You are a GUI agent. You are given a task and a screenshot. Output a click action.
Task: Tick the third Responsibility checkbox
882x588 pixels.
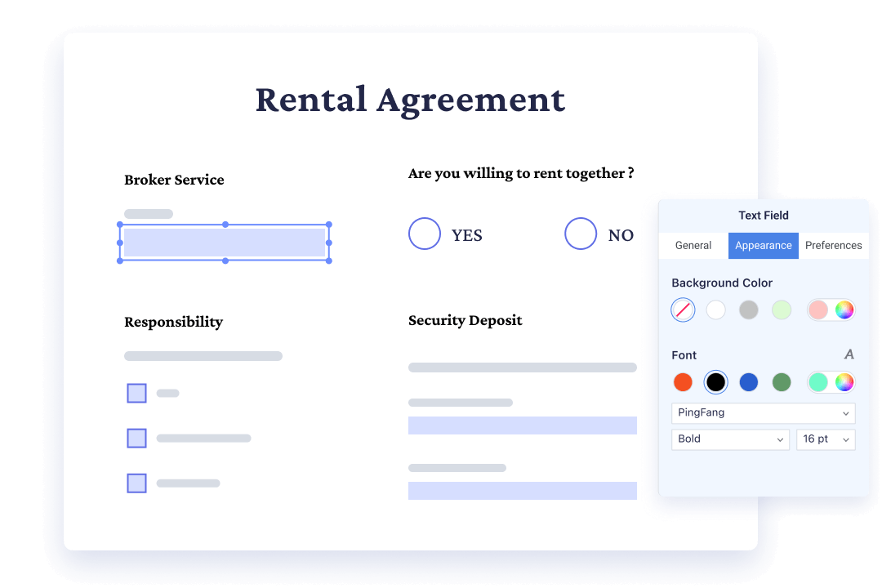point(136,483)
